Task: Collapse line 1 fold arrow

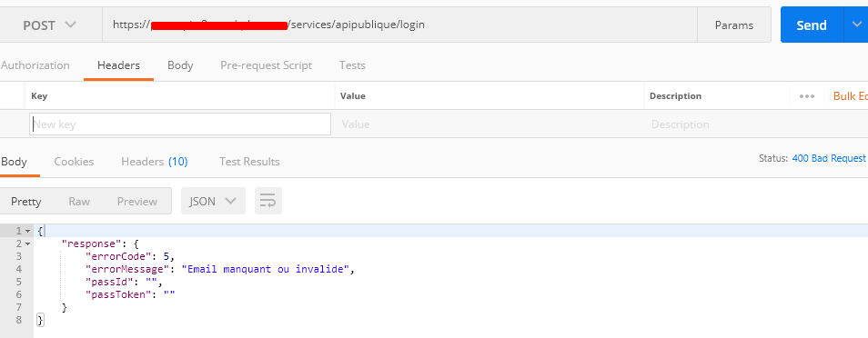Action: [x=27, y=231]
